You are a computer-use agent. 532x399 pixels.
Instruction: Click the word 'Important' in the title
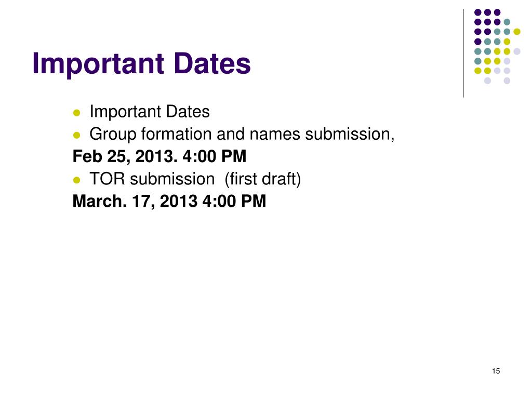98,64
